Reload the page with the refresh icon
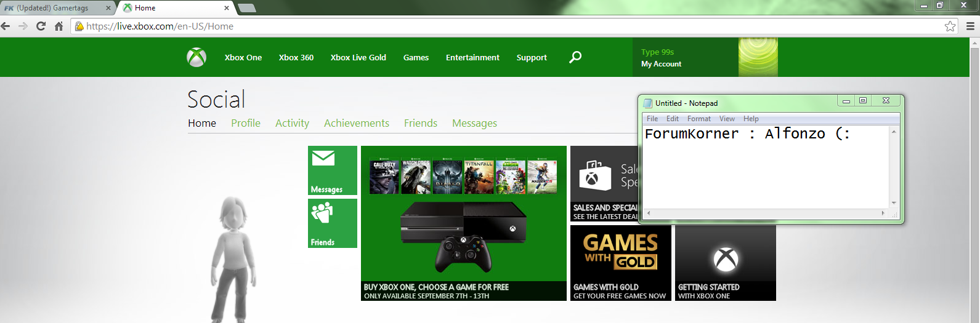This screenshot has width=980, height=323. click(x=41, y=26)
